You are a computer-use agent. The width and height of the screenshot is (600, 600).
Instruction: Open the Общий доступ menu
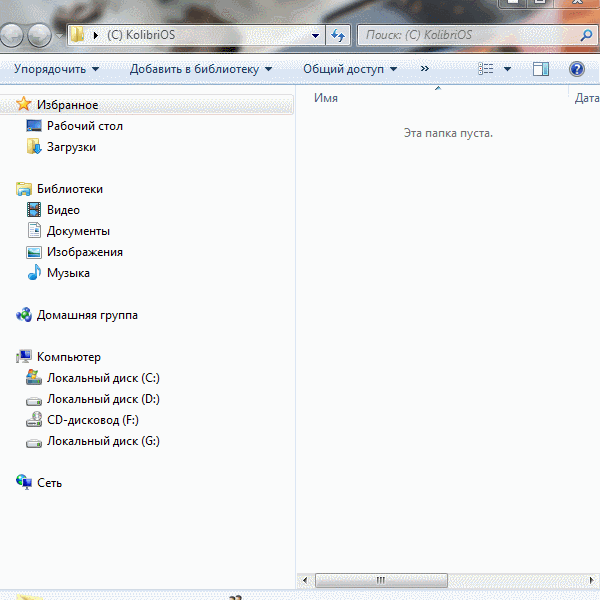pos(350,69)
